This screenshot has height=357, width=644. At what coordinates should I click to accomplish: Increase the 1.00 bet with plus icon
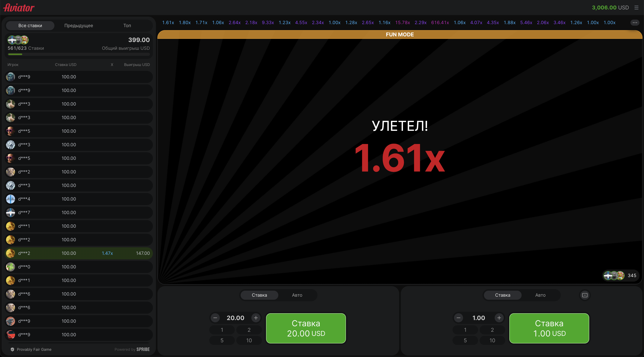pos(499,318)
